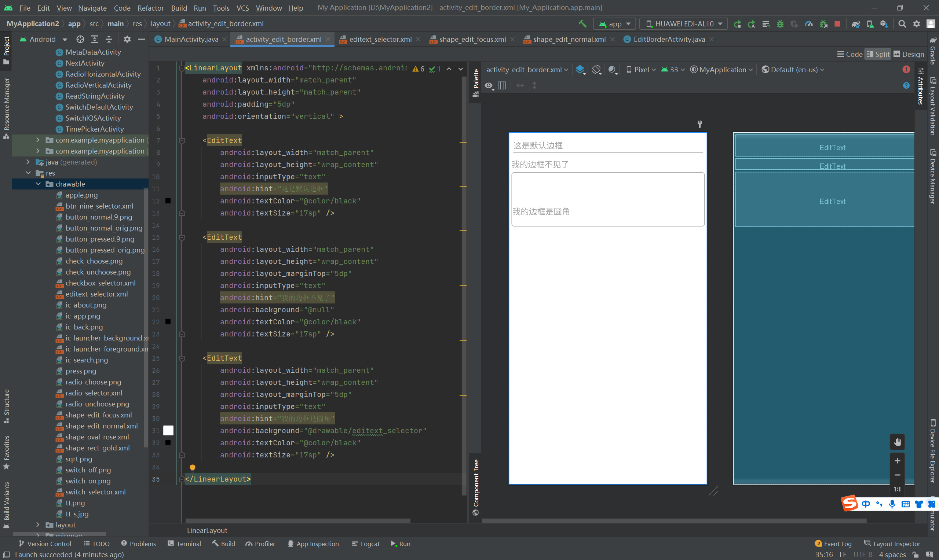Viewport: 939px width, 560px height.
Task: Click the Make Project hammer icon
Action: point(582,24)
